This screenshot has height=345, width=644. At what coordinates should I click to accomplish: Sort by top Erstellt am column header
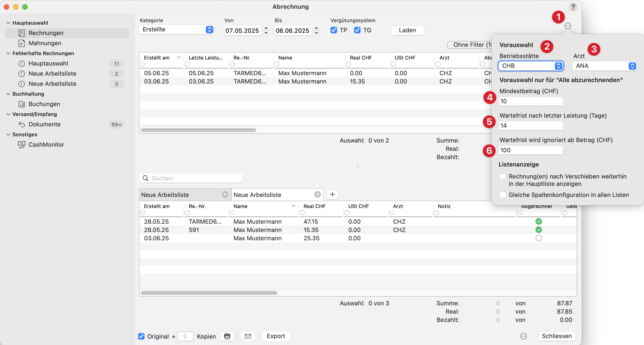[161, 58]
